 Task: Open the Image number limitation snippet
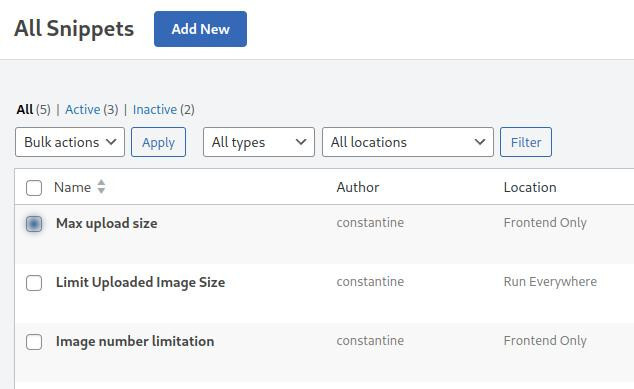[x=135, y=341]
